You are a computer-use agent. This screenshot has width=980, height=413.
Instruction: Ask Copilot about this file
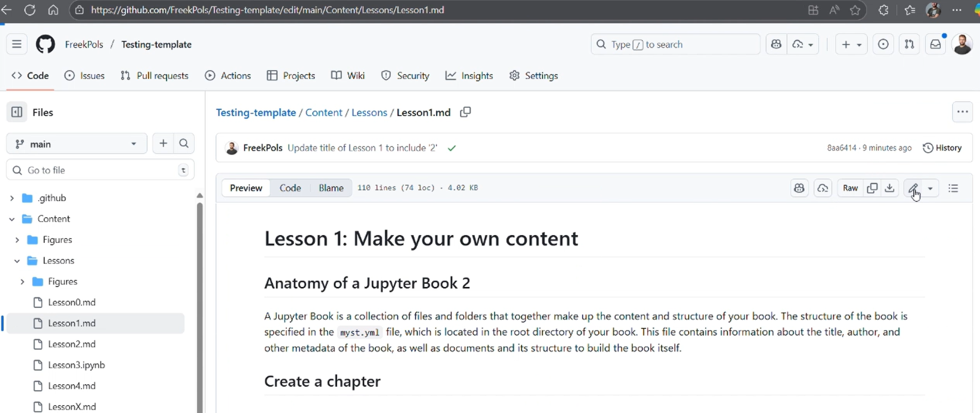click(x=799, y=188)
